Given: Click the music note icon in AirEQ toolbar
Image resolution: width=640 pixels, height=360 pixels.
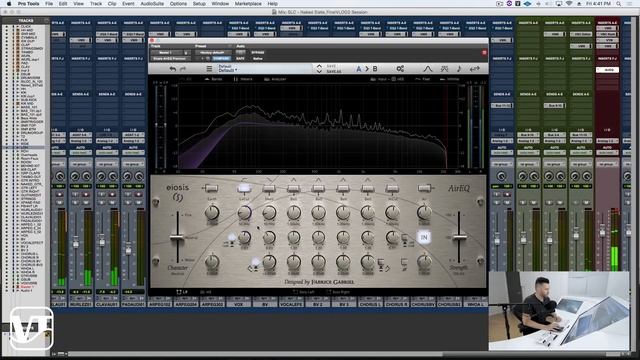Looking at the screenshot, I should click(x=459, y=69).
